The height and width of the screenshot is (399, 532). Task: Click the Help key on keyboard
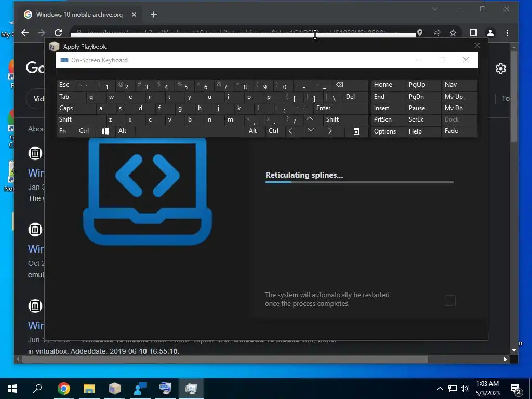423,131
